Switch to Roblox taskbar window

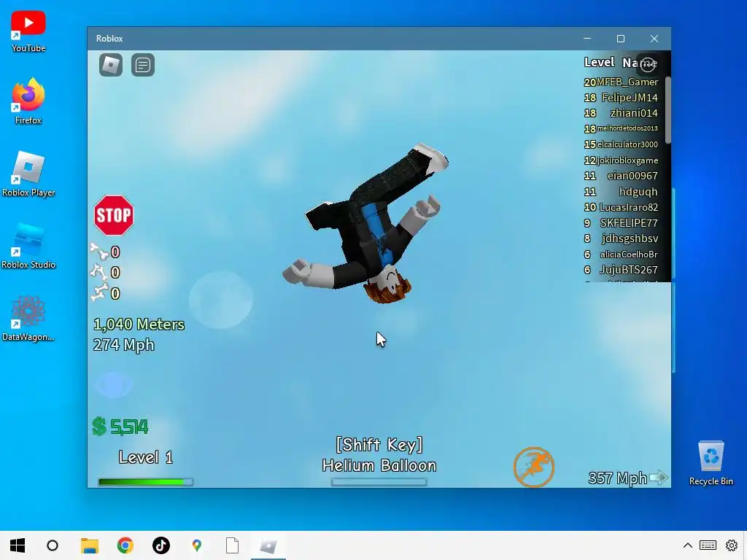[268, 545]
